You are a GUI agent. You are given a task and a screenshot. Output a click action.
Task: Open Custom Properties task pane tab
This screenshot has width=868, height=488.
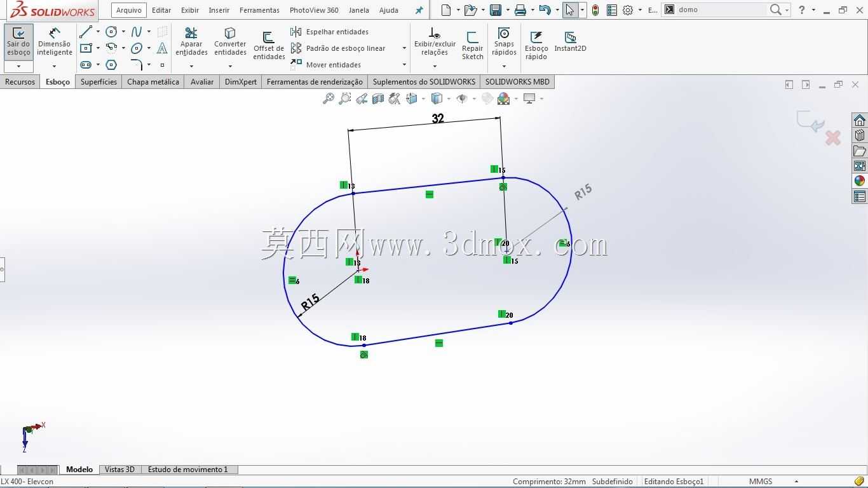point(860,196)
